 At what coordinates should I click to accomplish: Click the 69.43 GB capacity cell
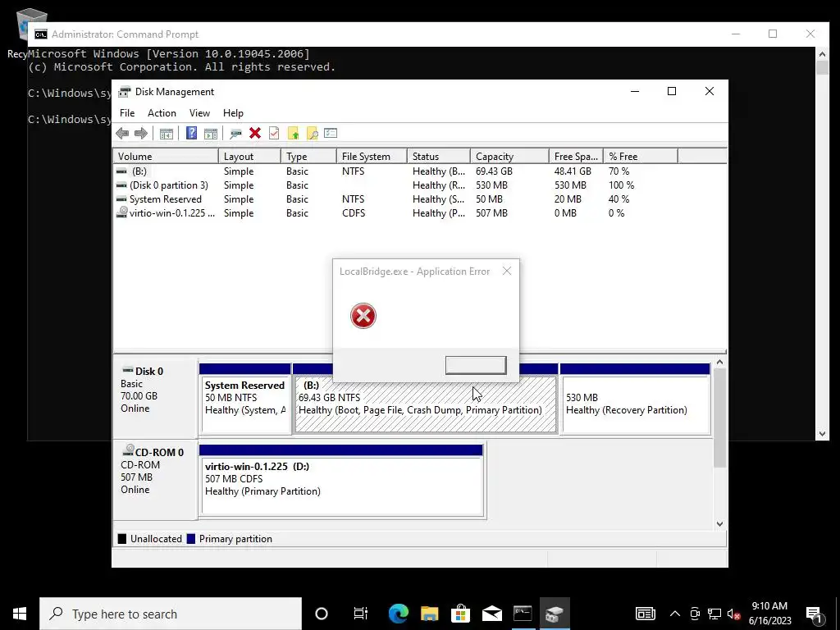[x=494, y=171]
